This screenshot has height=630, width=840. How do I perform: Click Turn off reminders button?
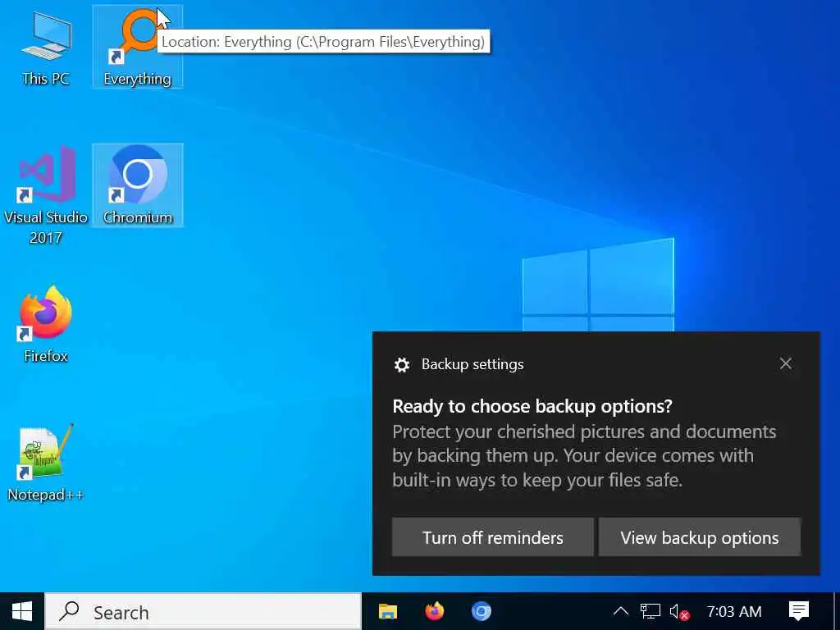[x=493, y=536]
